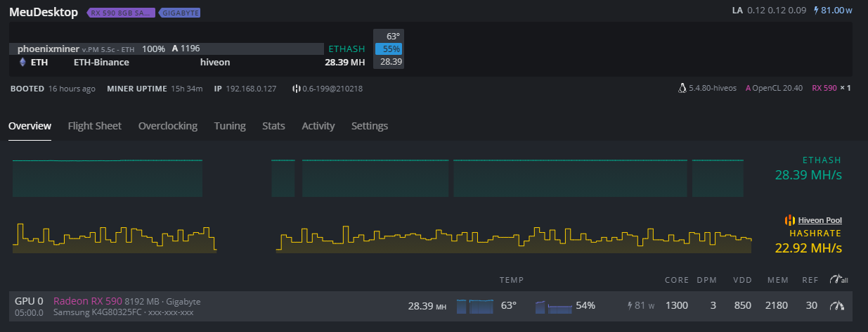868x332 pixels.
Task: Click the IP address 192.168.0.127
Action: coord(251,89)
